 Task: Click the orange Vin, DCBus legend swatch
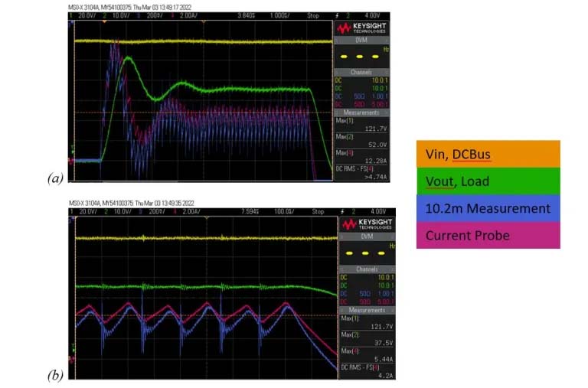[x=488, y=154]
